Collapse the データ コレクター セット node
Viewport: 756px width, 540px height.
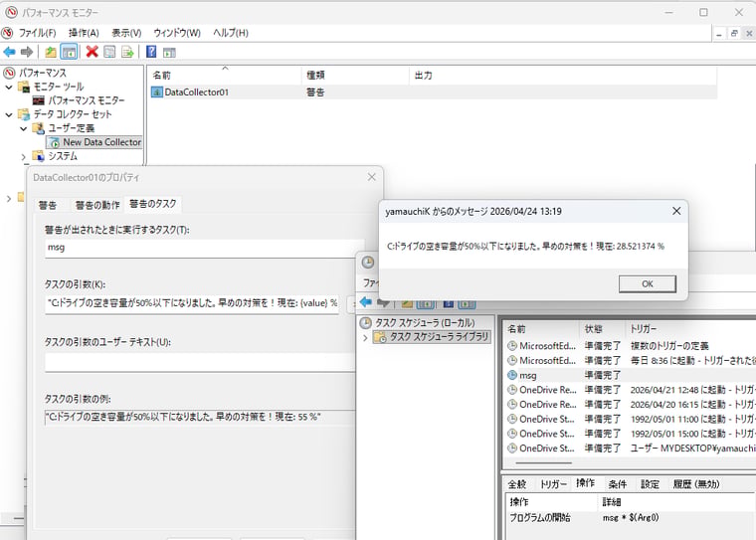tap(9, 114)
